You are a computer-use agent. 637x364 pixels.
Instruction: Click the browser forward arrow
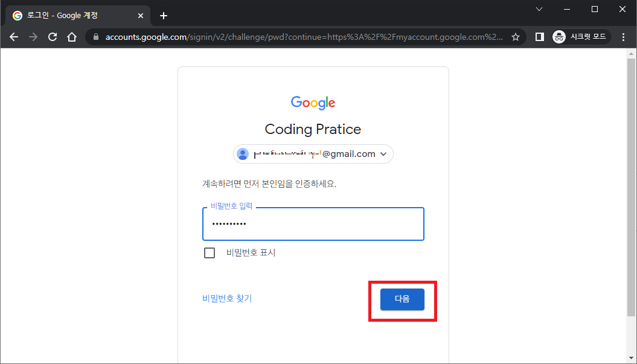click(x=33, y=37)
